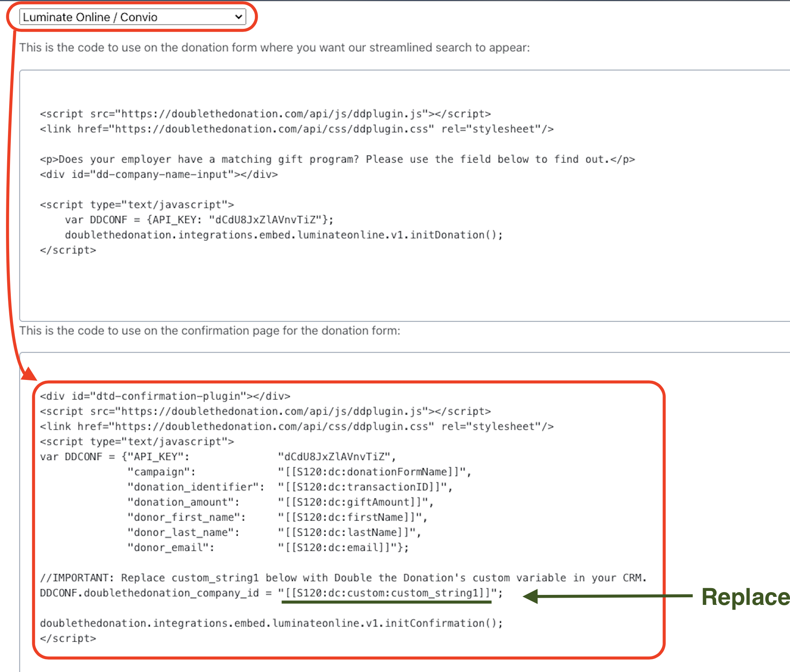
Task: Click the "campaign" donationFormName line
Action: 299,472
